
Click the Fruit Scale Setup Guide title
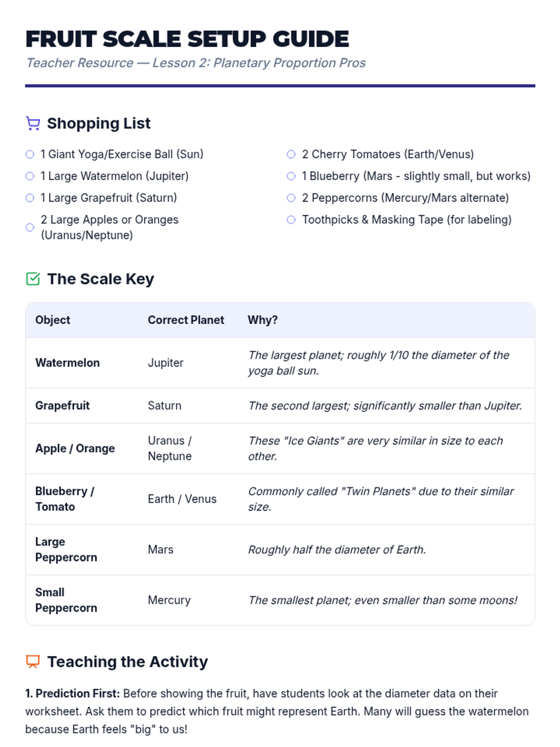point(187,39)
